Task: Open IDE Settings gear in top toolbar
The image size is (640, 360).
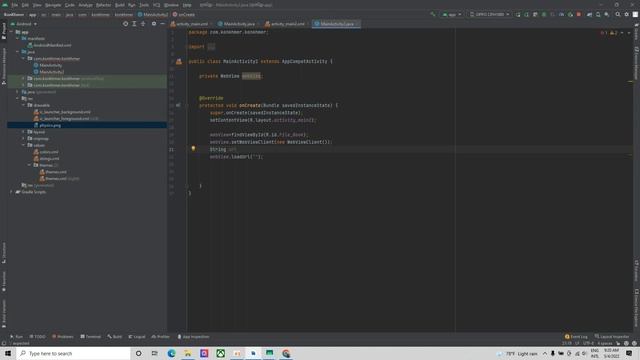Action: pyautogui.click(x=627, y=14)
